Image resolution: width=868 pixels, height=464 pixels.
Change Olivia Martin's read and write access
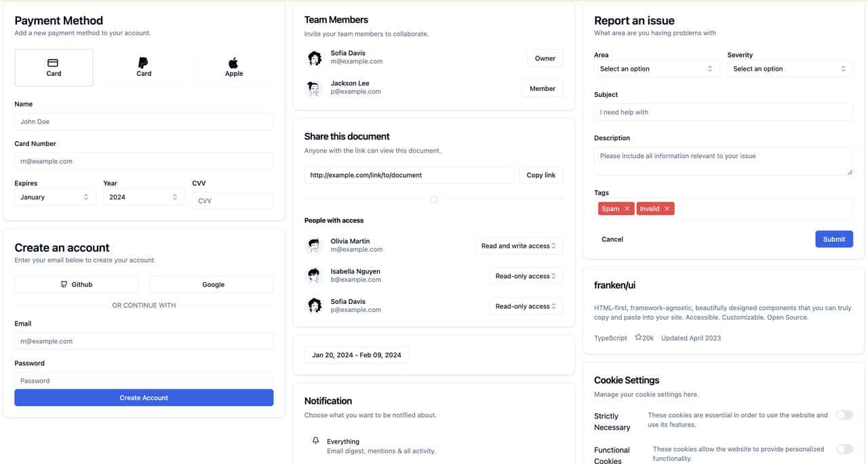(x=519, y=246)
